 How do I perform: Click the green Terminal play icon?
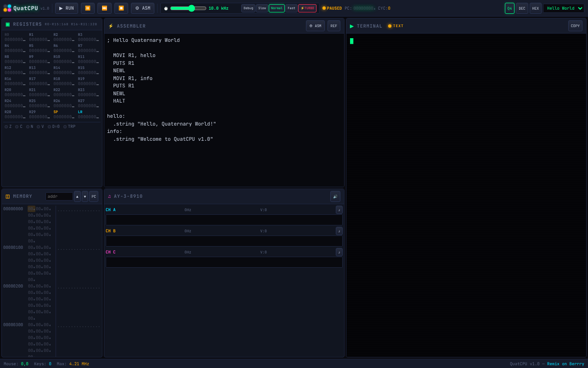[x=352, y=26]
